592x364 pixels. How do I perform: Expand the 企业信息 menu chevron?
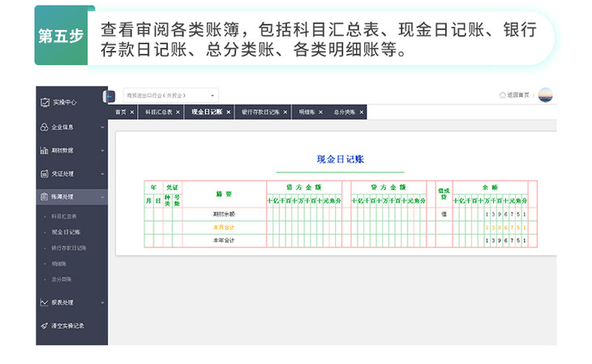click(102, 127)
